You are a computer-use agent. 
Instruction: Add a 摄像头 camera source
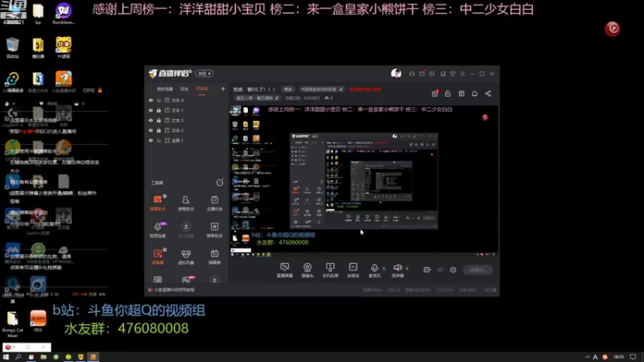pos(308,270)
